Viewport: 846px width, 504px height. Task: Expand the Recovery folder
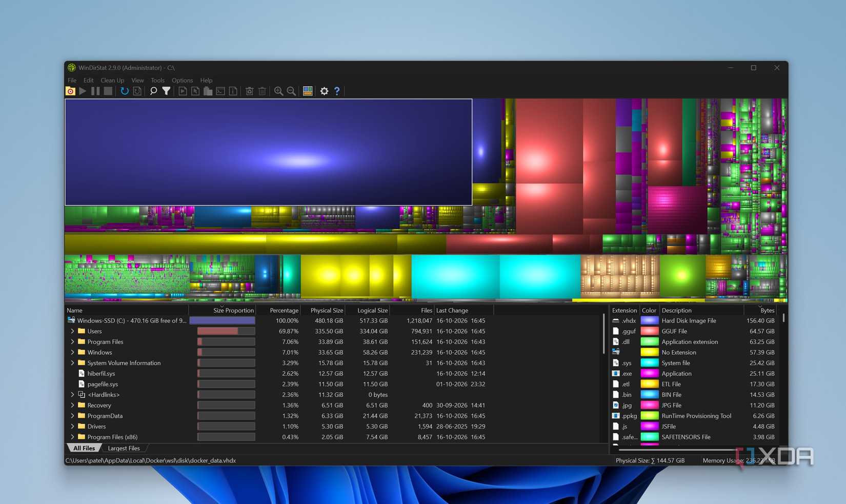[x=72, y=405]
